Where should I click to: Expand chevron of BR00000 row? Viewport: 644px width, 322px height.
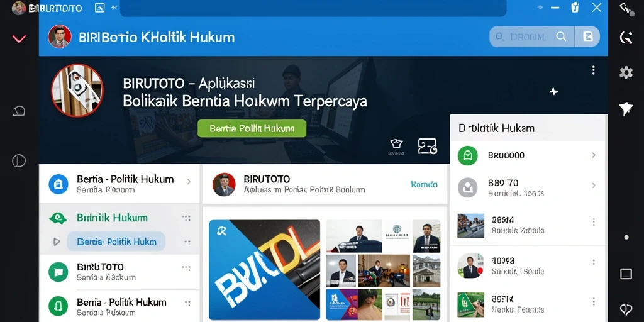pyautogui.click(x=594, y=155)
